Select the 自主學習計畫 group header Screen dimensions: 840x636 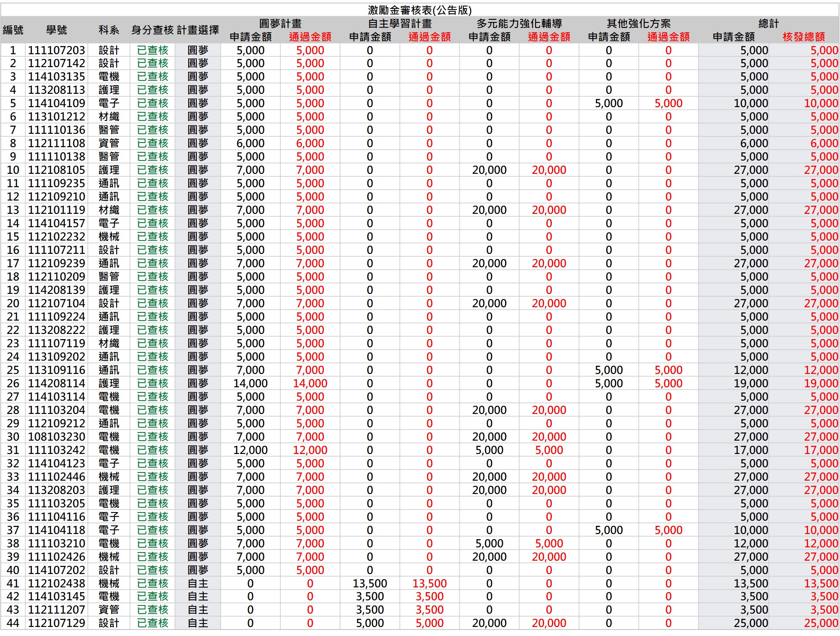(x=400, y=23)
